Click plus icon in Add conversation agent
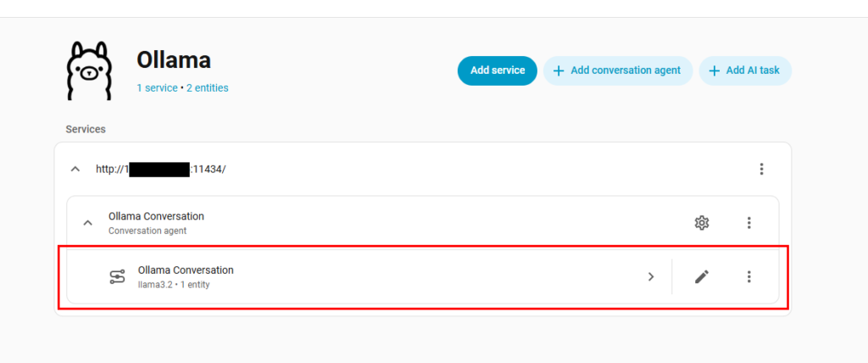 559,70
